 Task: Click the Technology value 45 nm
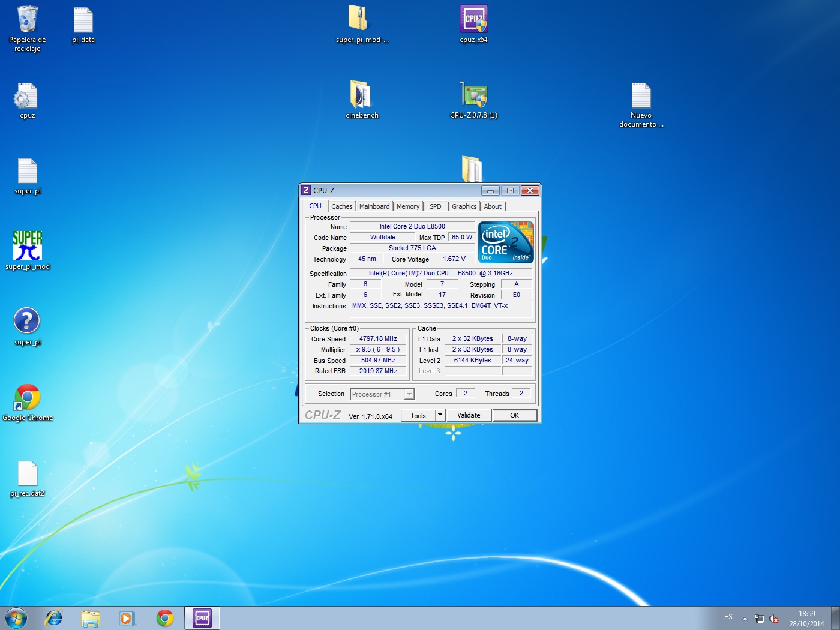point(367,259)
